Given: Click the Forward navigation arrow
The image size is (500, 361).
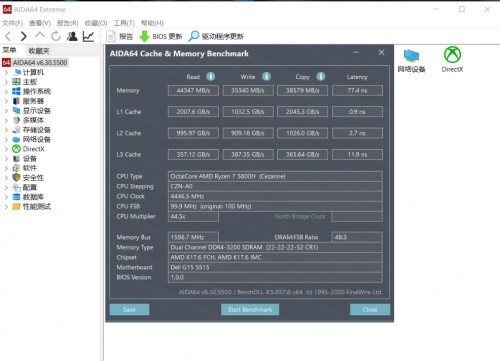Looking at the screenshot, I should tap(23, 36).
